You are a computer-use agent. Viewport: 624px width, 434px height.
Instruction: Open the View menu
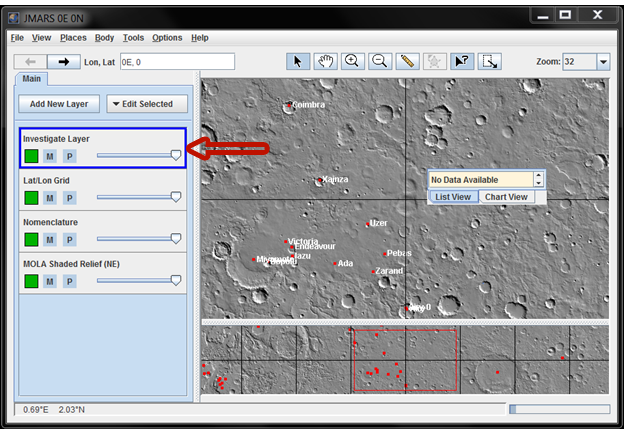(x=41, y=38)
